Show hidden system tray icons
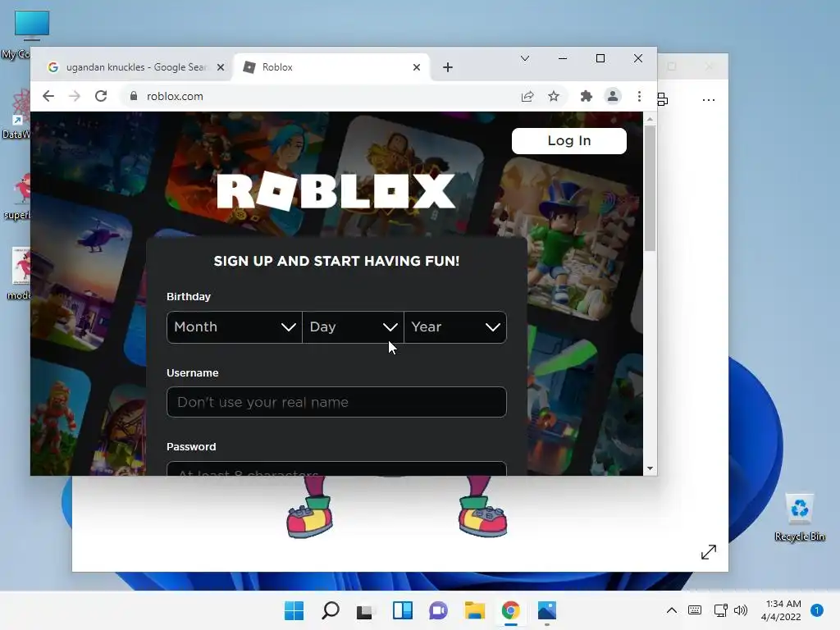Viewport: 840px width, 630px height. pos(671,610)
